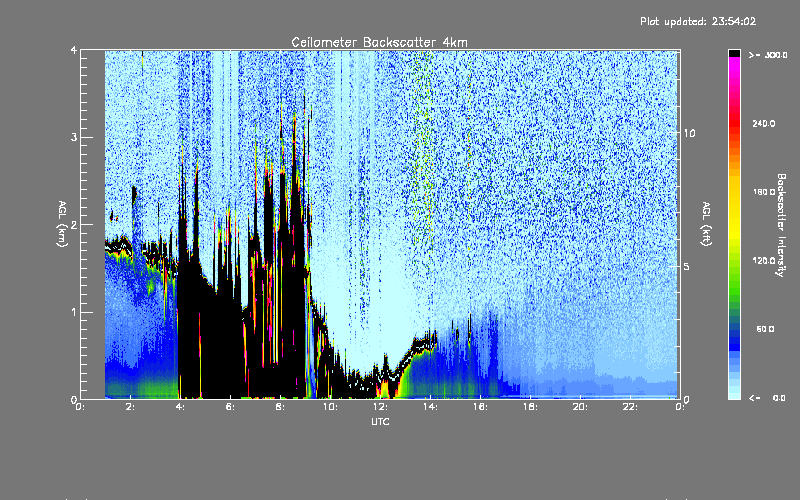
Task: Click the "6:" UTC tick label
Action: (230, 407)
